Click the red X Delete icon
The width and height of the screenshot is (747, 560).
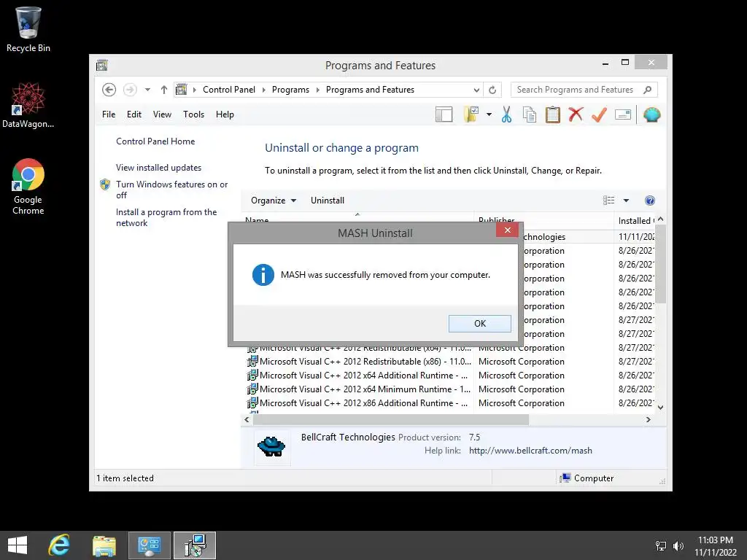point(576,114)
